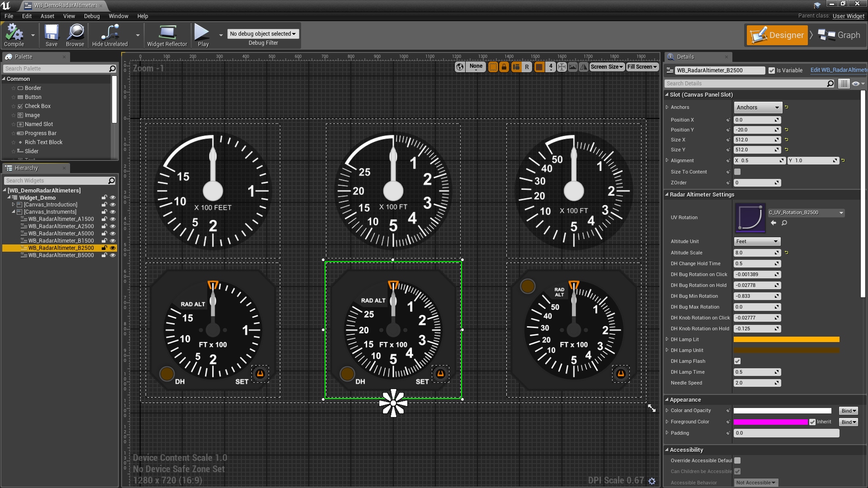
Task: Enable the DH Lamp Flash checkbox
Action: point(737,361)
